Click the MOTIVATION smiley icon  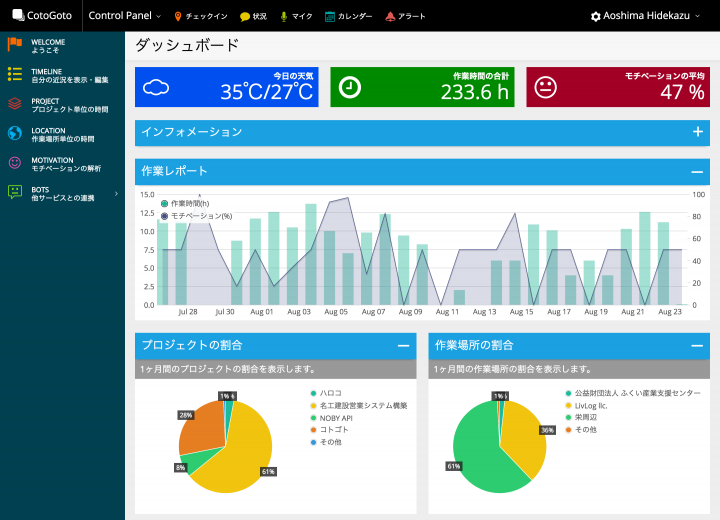tap(14, 162)
